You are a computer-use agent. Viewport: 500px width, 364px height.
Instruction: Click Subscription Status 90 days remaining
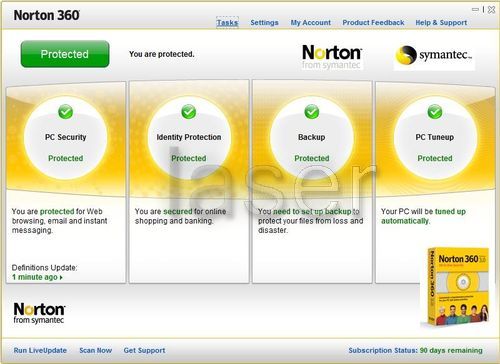click(415, 350)
